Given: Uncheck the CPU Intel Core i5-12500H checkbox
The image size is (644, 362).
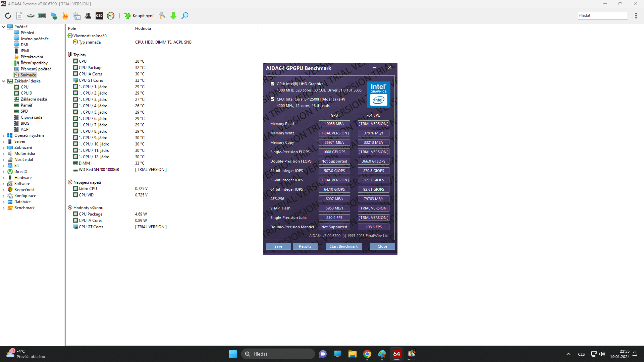Looking at the screenshot, I should [x=272, y=99].
